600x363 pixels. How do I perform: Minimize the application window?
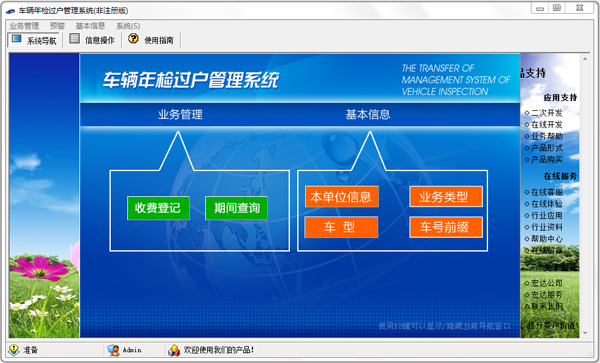tap(540, 9)
